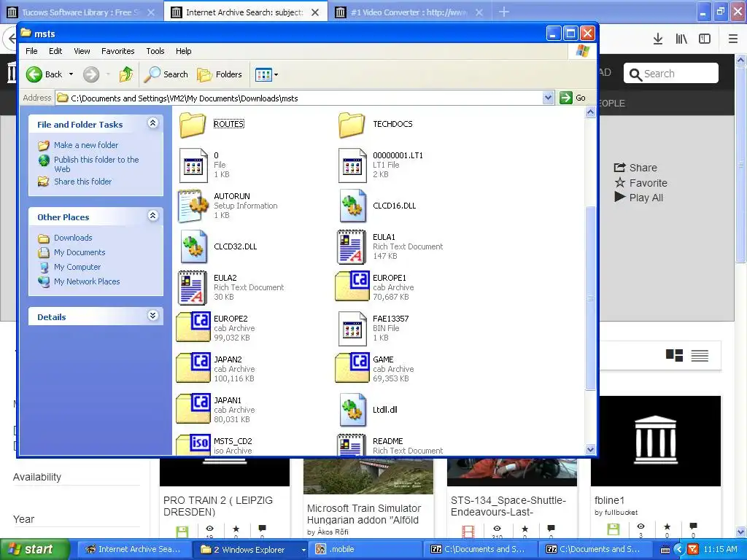Open the File menu
The image size is (747, 560).
tap(31, 51)
